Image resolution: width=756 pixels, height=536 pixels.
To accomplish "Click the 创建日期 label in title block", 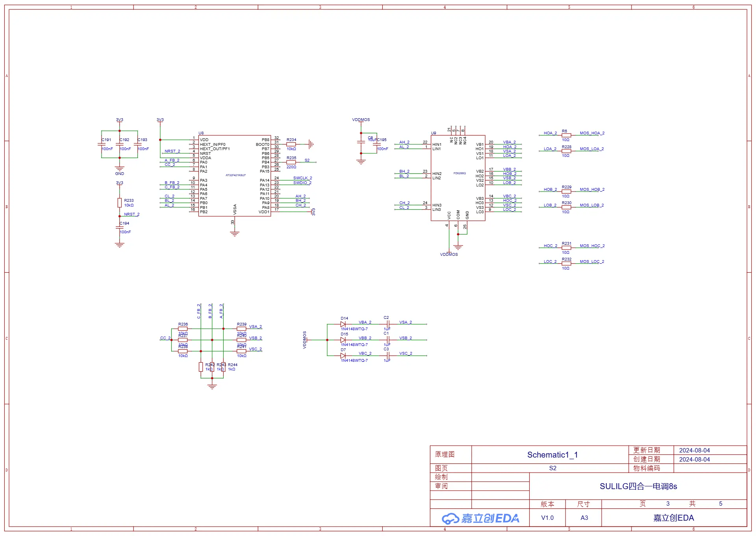I will [647, 459].
